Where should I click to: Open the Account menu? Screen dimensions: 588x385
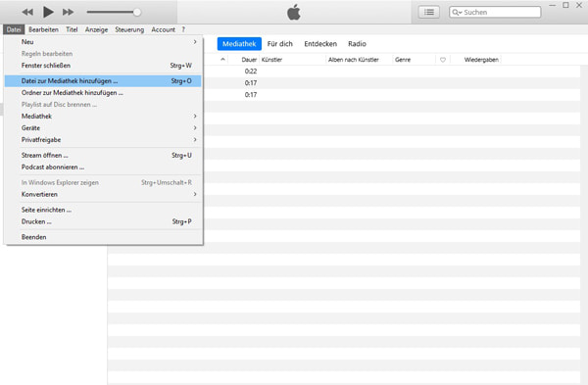(163, 29)
